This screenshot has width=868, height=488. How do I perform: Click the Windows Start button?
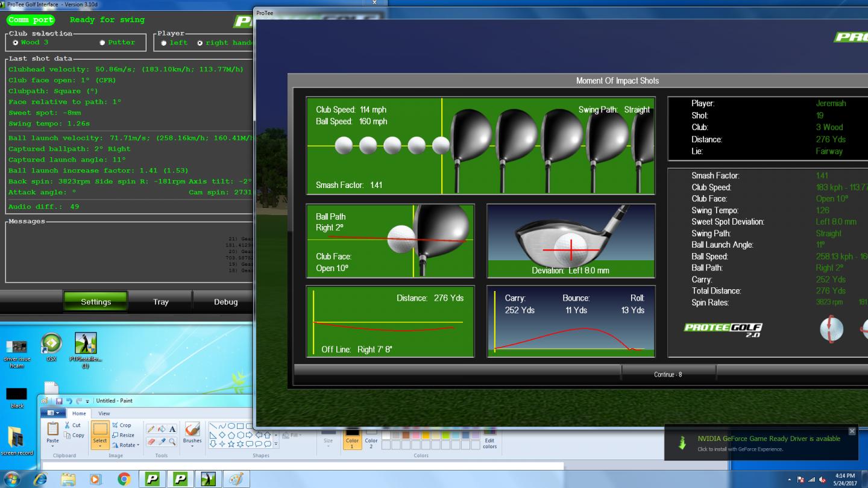tap(12, 480)
